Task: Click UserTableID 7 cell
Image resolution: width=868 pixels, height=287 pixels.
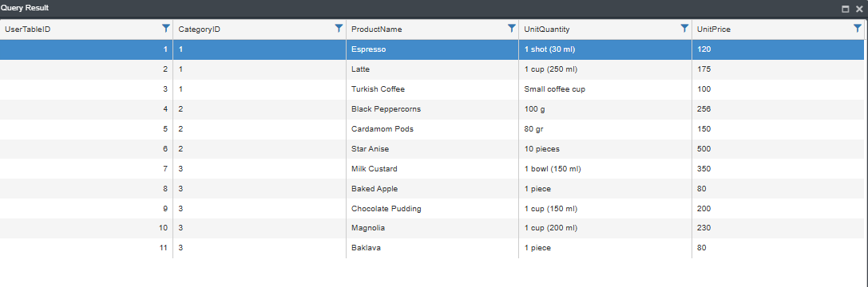Action: pyautogui.click(x=86, y=169)
